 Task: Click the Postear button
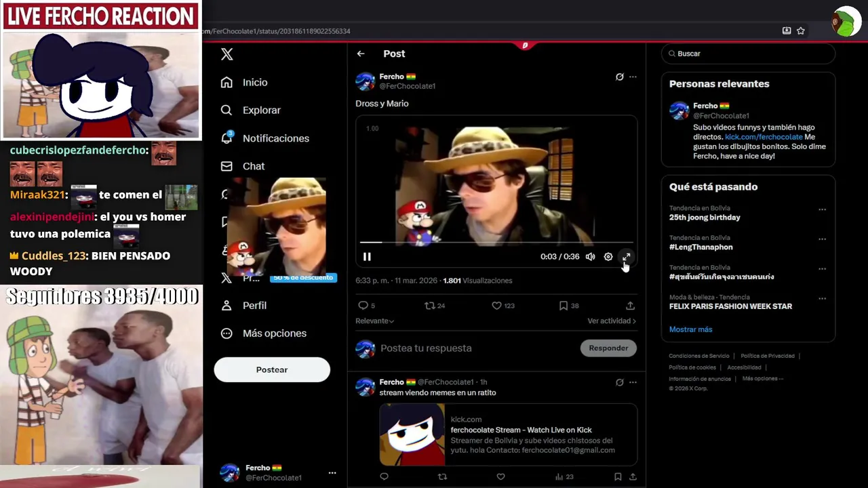pyautogui.click(x=272, y=369)
